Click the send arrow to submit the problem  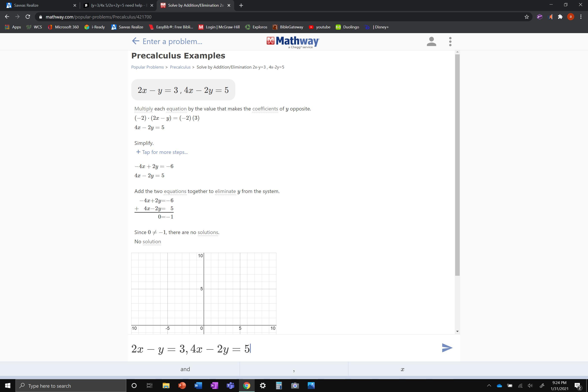[x=447, y=348]
